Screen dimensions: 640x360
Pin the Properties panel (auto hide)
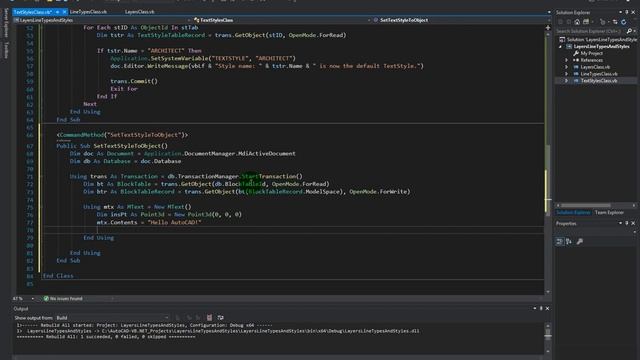pyautogui.click(x=627, y=223)
